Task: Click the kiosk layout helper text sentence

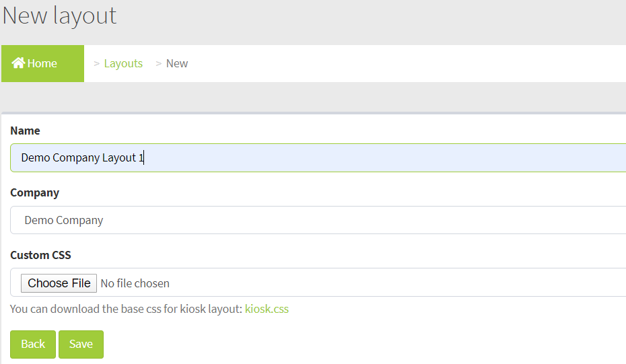Action: pos(126,310)
